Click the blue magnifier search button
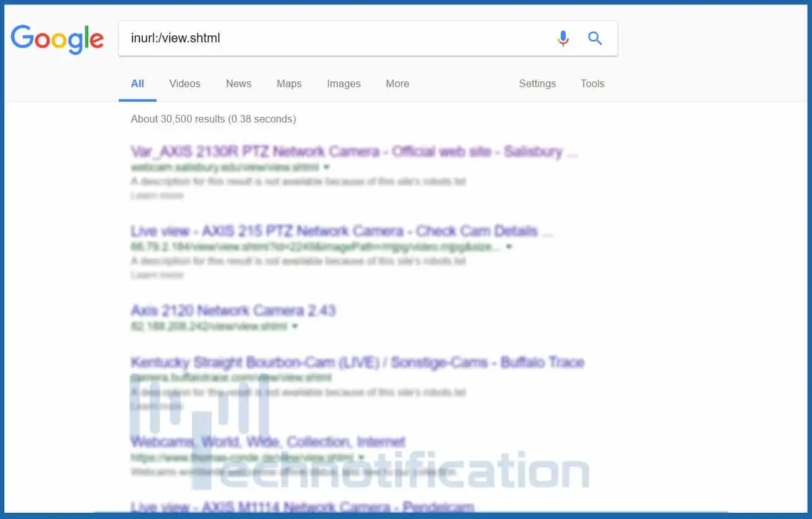Viewport: 812px width, 519px height. coord(595,39)
